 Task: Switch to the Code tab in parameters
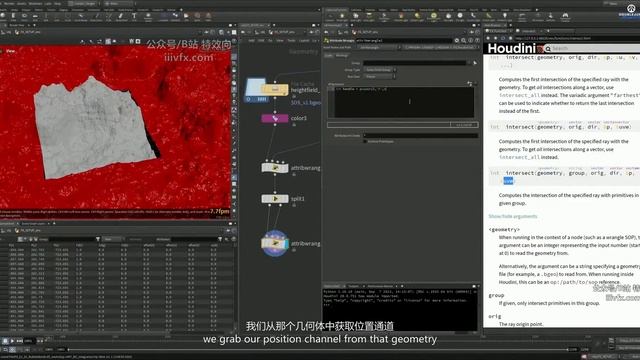click(329, 56)
